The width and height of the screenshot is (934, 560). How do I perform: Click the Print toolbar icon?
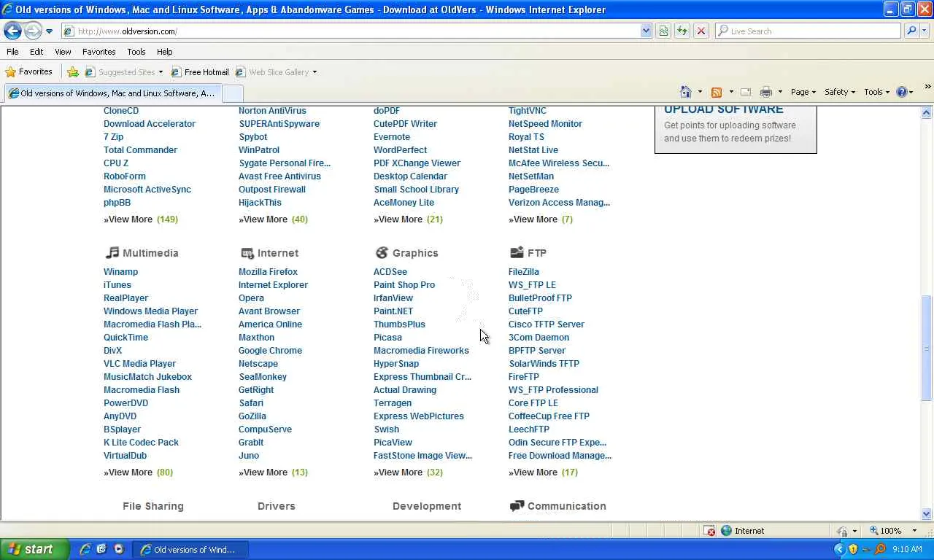pyautogui.click(x=765, y=92)
